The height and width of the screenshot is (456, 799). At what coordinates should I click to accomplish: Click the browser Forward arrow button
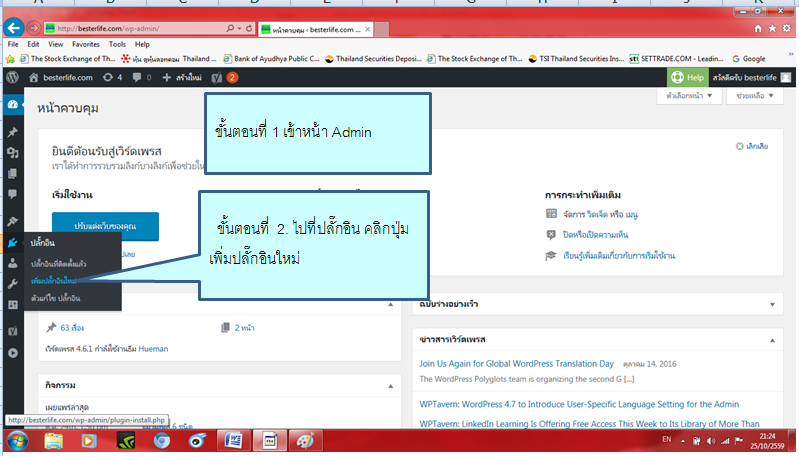(x=34, y=28)
